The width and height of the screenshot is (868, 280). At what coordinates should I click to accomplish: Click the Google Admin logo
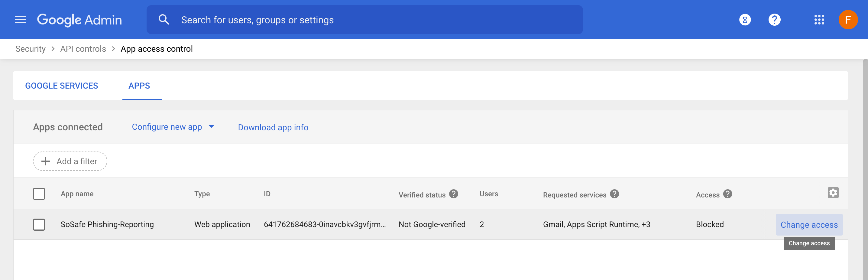coord(79,20)
